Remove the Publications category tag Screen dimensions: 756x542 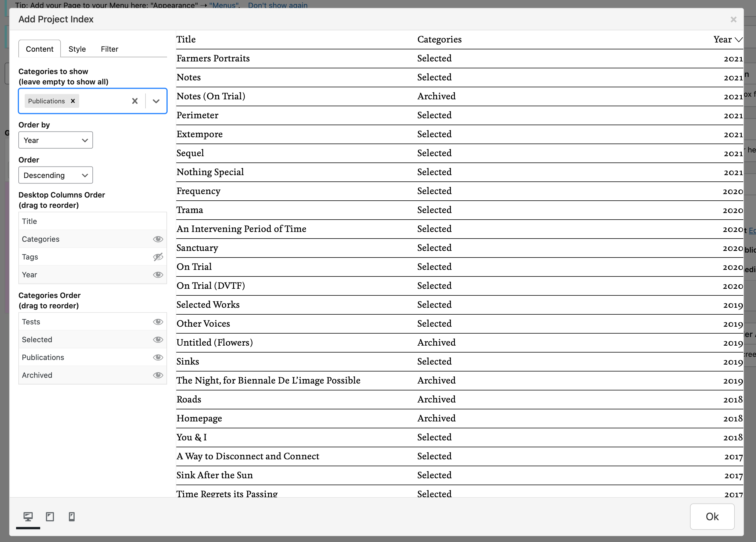(x=73, y=101)
